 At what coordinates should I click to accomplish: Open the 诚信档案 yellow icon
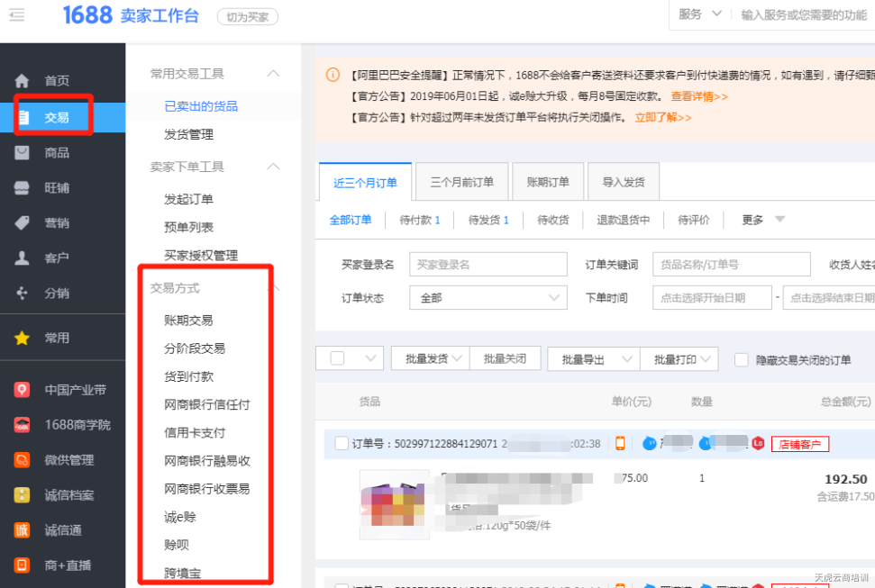(22, 495)
